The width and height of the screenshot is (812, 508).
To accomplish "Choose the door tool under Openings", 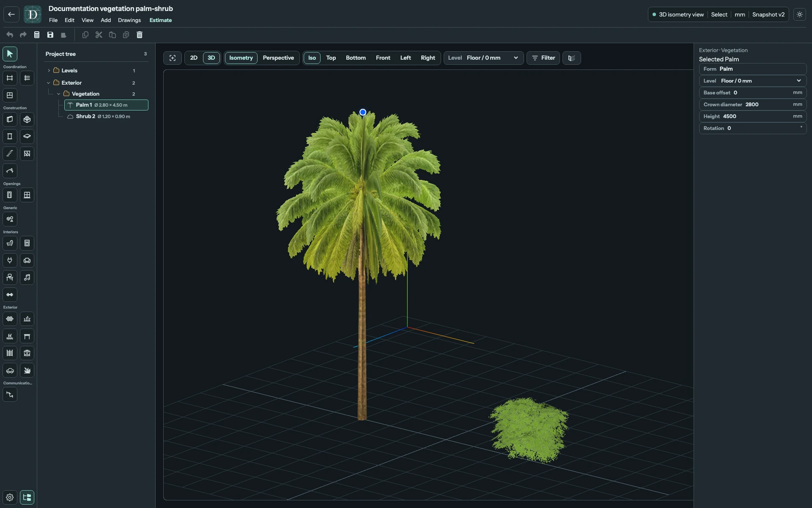I will tap(10, 195).
